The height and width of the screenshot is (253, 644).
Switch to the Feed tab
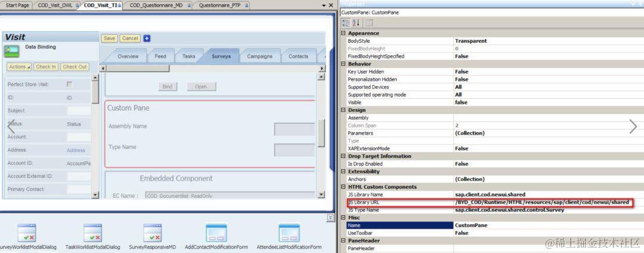click(160, 57)
